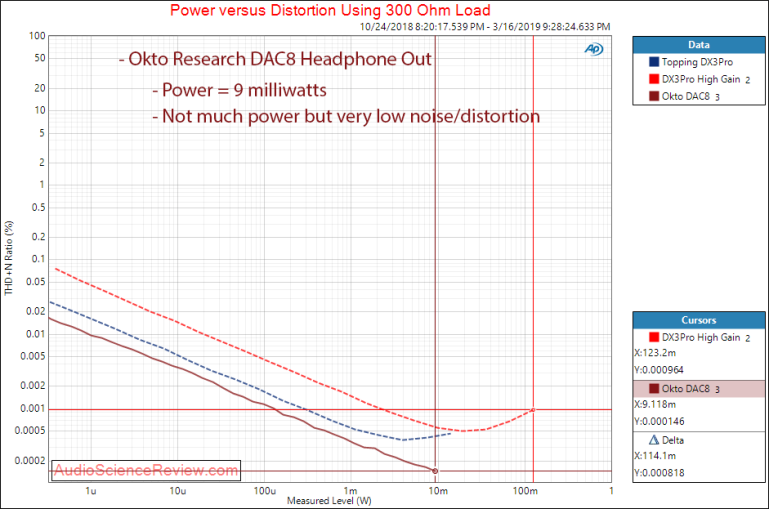The width and height of the screenshot is (769, 509).
Task: Click the Y:0.000964 cursor value
Action: (x=659, y=370)
